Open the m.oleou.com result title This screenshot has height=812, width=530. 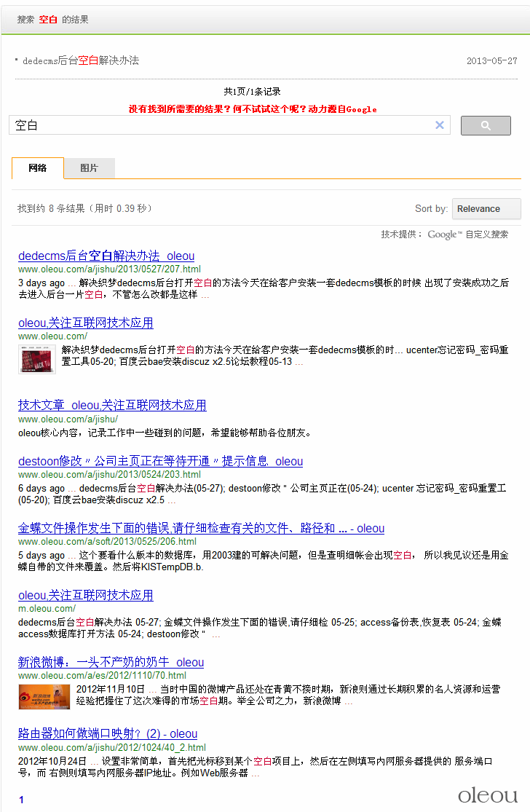click(x=86, y=596)
